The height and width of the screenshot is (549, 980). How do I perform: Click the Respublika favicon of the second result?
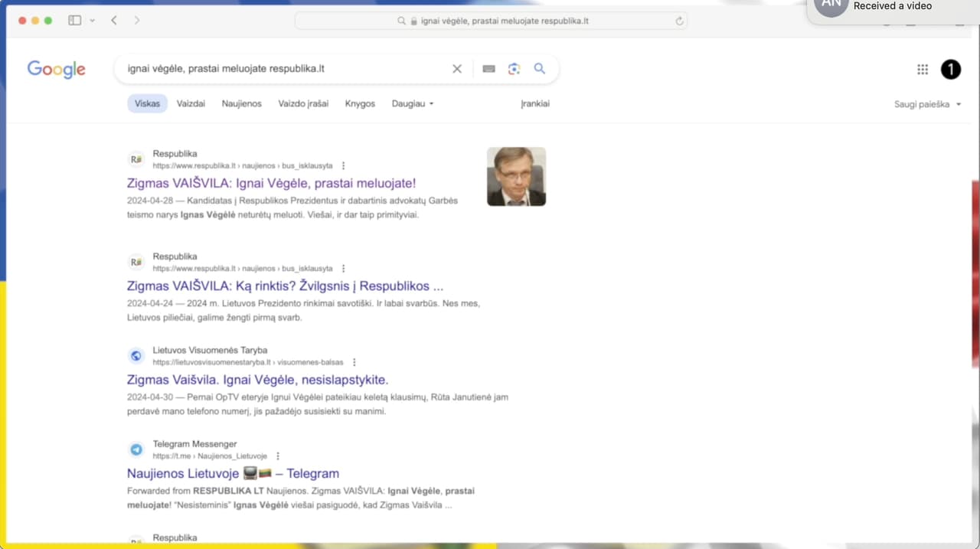[x=136, y=262]
